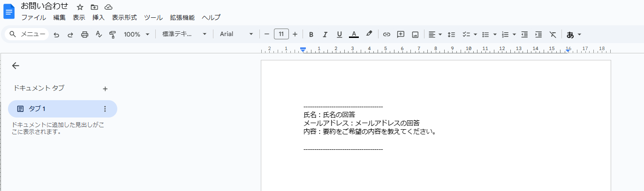Viewport: 644px width, 191px height.
Task: Click the print icon in toolbar
Action: [84, 34]
